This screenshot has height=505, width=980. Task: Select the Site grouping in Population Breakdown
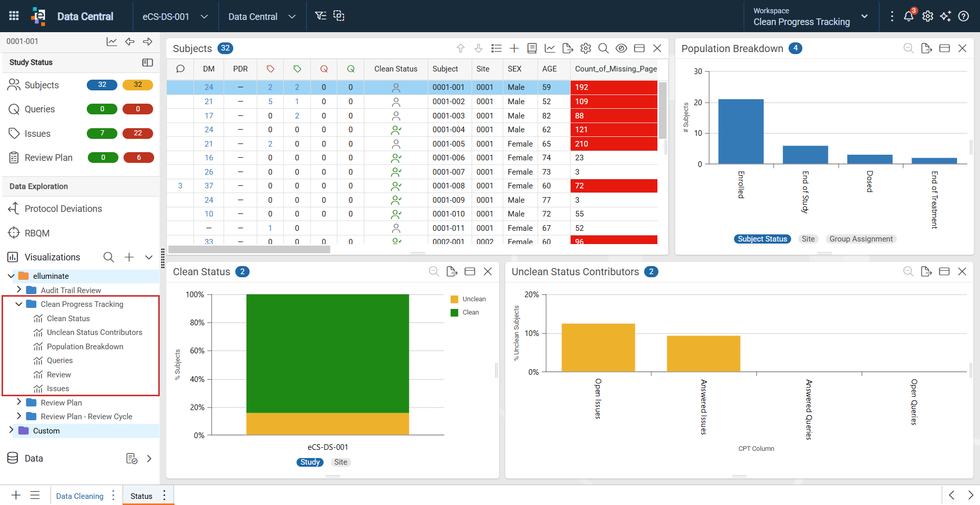[x=808, y=239]
